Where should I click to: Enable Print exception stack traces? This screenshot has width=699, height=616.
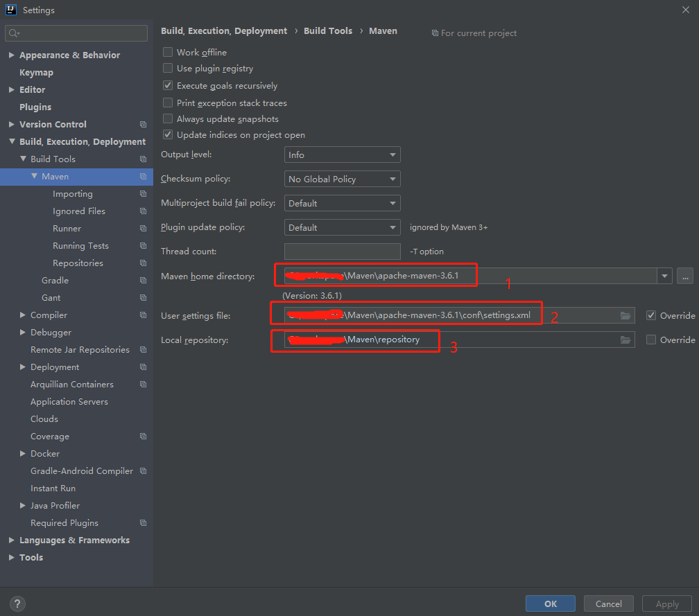pyautogui.click(x=168, y=103)
